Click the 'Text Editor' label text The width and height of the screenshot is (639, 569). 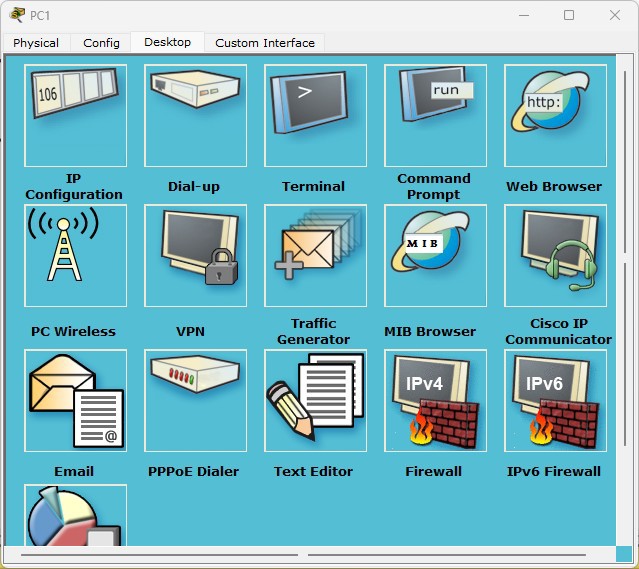coord(313,471)
